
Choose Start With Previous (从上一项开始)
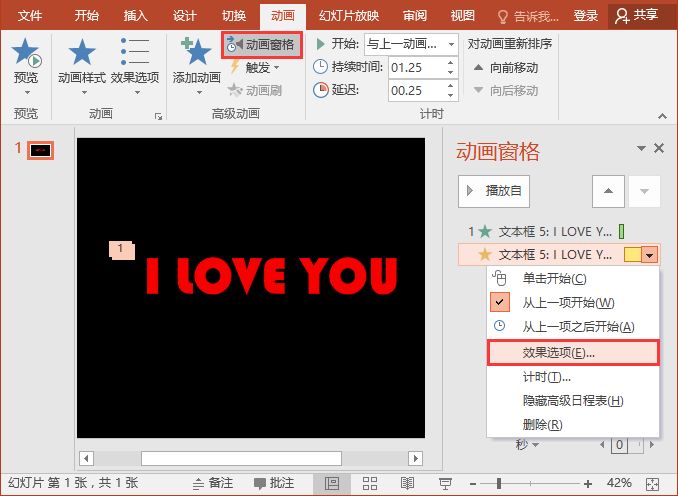coord(573,302)
